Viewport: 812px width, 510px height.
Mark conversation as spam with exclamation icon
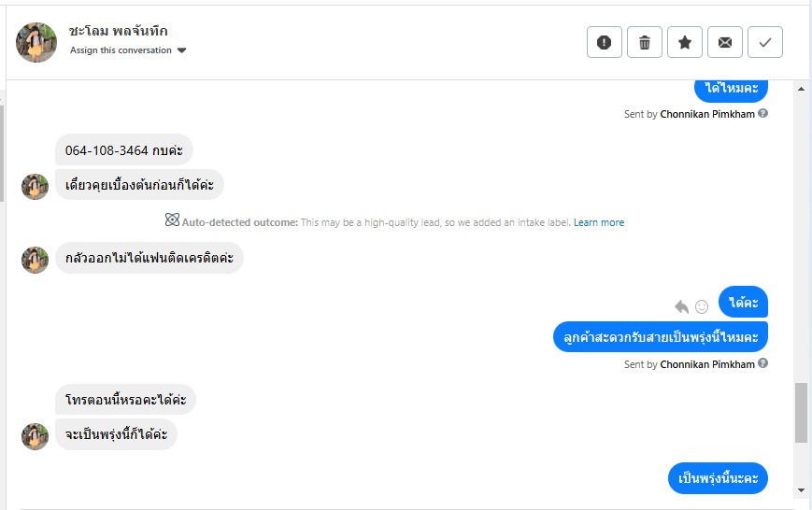click(x=605, y=42)
